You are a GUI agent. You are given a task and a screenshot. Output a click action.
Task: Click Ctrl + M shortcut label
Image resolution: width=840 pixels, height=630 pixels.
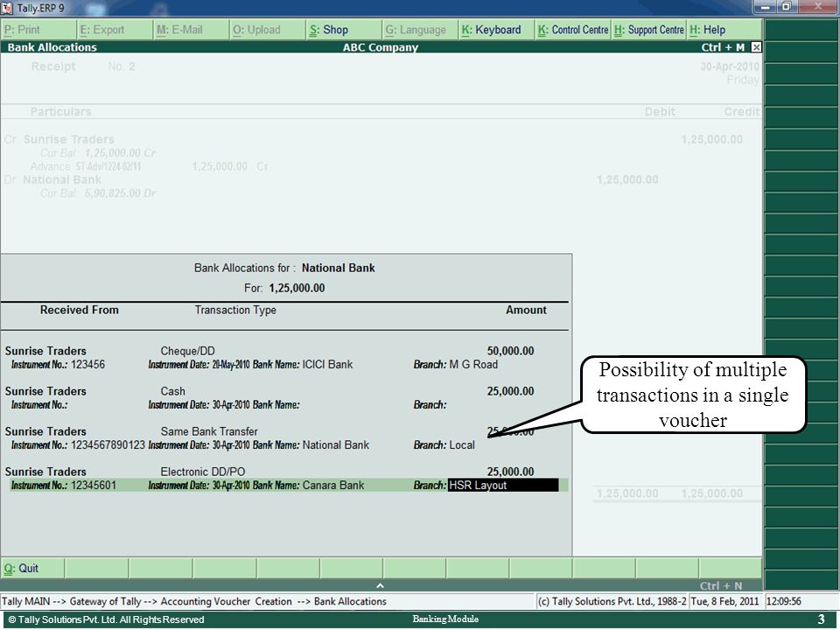tap(723, 47)
